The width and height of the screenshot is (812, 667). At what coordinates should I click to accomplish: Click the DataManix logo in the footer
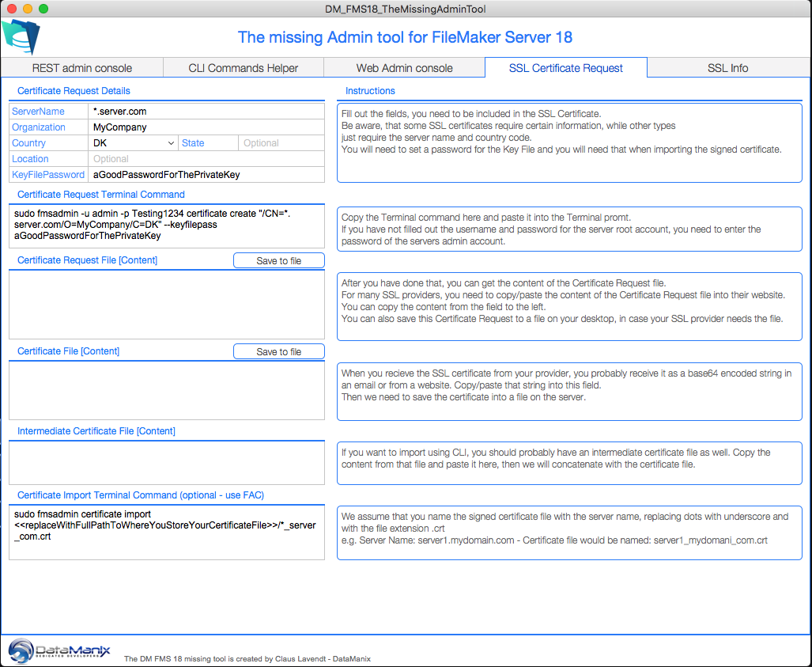pos(59,650)
